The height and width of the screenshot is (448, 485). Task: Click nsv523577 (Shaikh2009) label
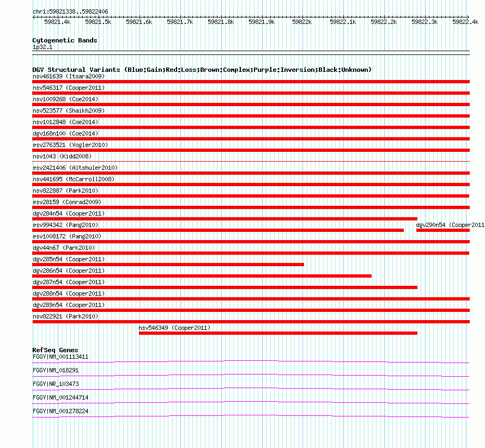click(x=69, y=111)
